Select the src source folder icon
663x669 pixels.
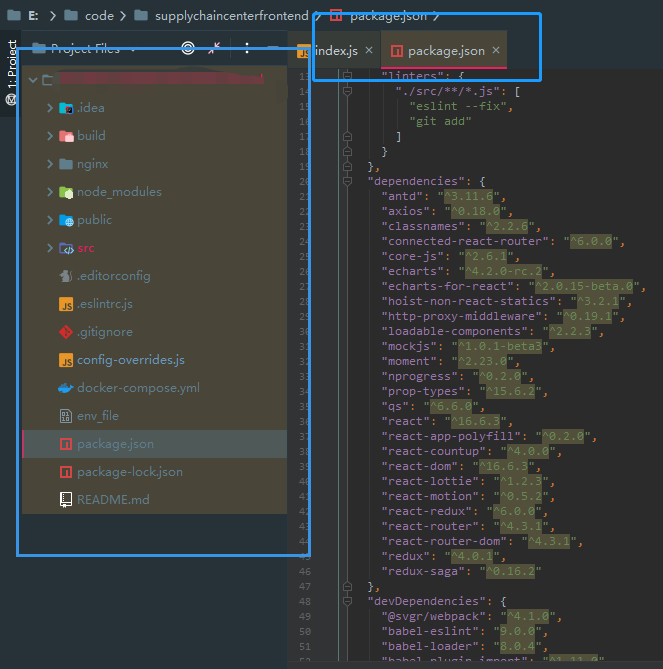click(66, 248)
